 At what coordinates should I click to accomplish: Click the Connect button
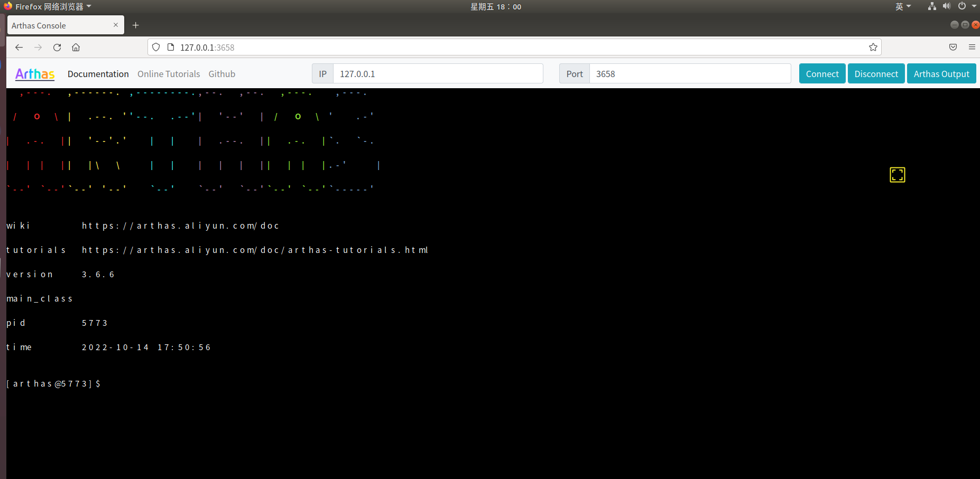[x=822, y=74]
